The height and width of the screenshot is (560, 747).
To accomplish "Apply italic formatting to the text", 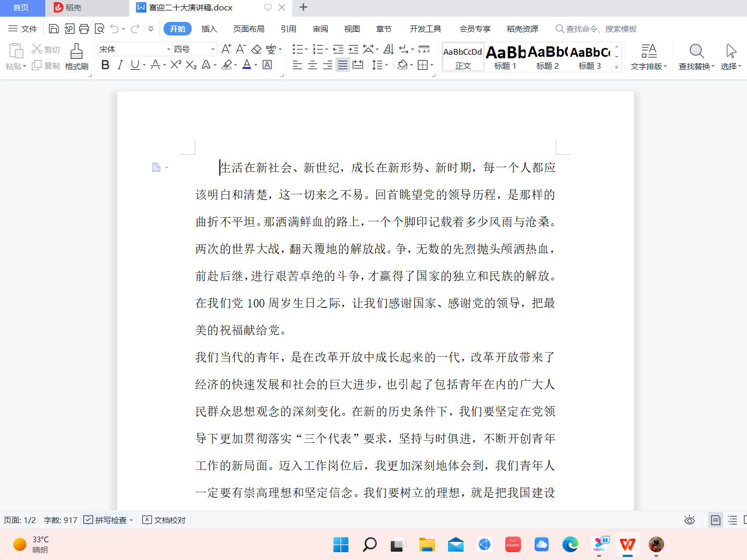I will pyautogui.click(x=120, y=65).
